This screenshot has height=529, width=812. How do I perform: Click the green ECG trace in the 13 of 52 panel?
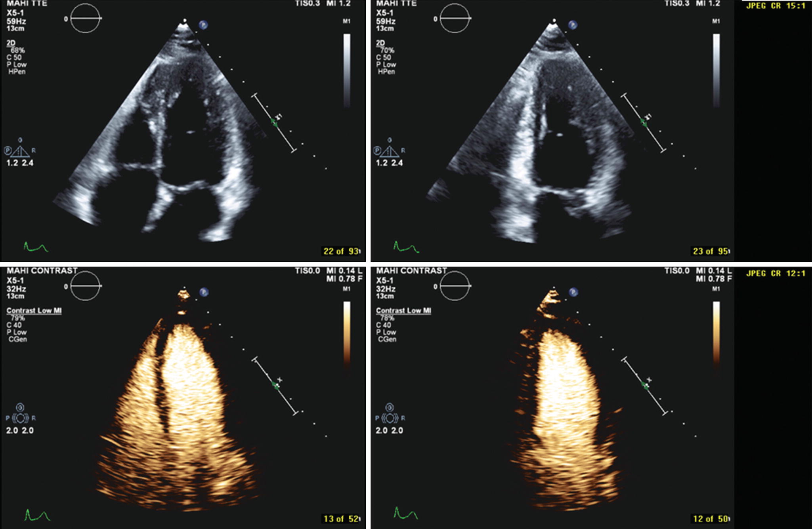point(37,515)
